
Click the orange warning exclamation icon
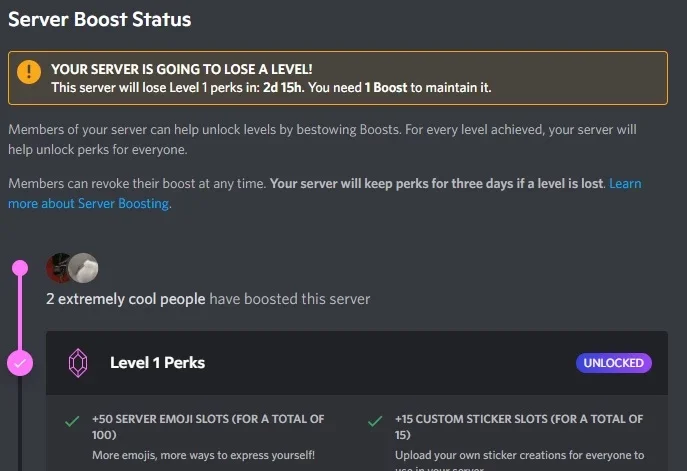[29, 71]
